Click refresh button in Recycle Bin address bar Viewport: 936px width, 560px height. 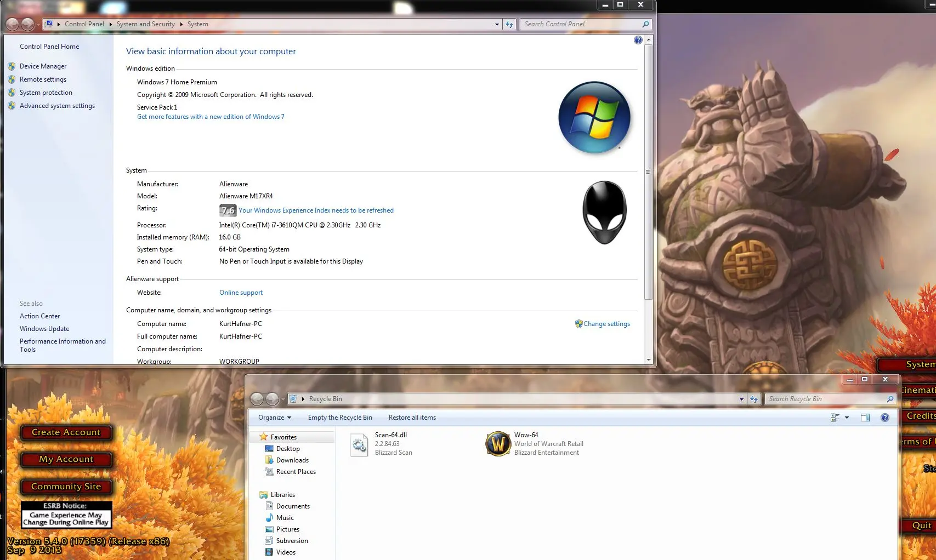(754, 399)
